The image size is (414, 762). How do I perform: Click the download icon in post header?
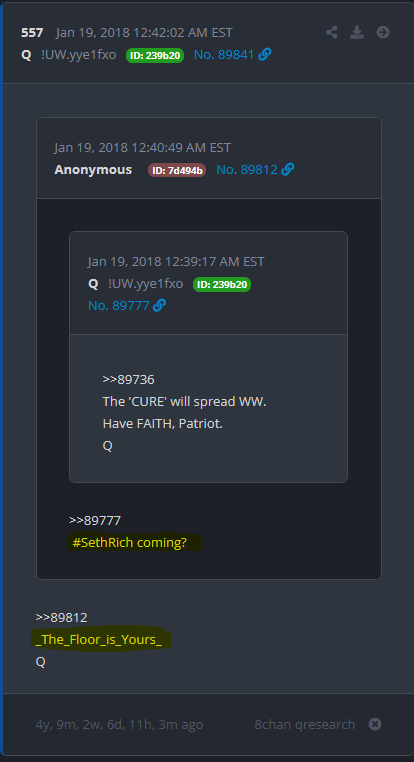tap(357, 33)
